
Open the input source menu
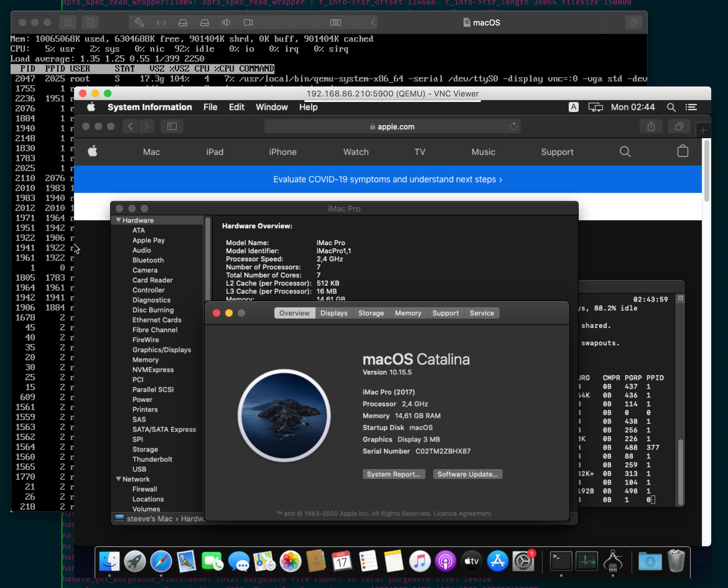(x=573, y=107)
